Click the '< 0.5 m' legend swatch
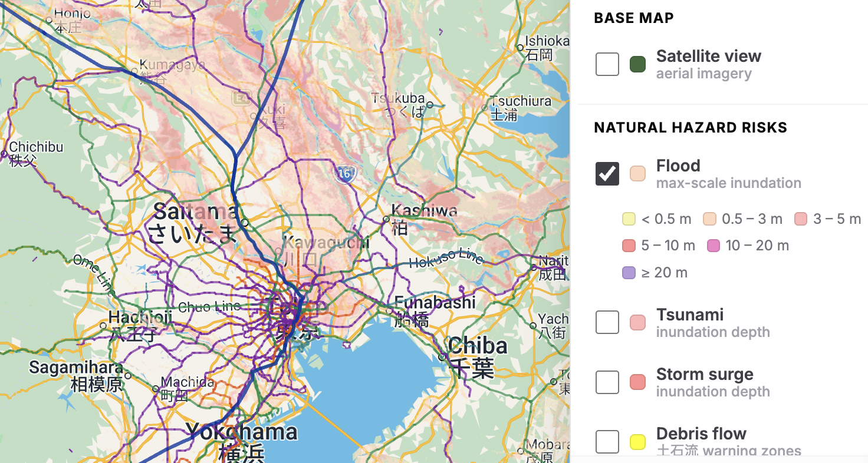 point(629,219)
